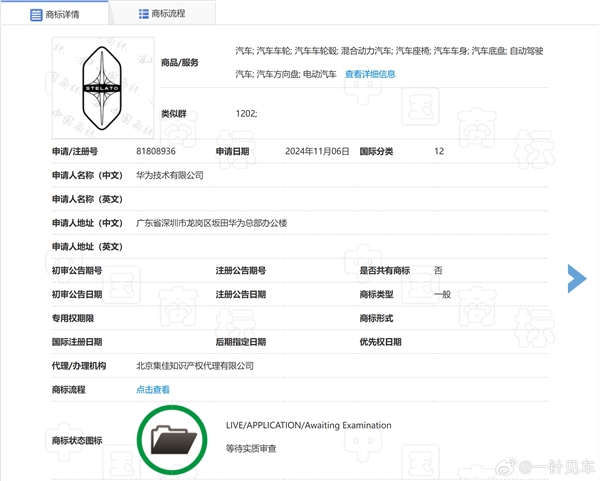
Task: Click the 申请/注册号 label
Action: 75,152
